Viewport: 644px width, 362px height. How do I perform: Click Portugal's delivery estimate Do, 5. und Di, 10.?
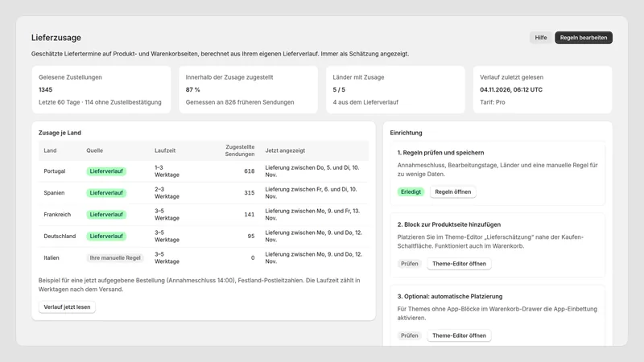[312, 171]
